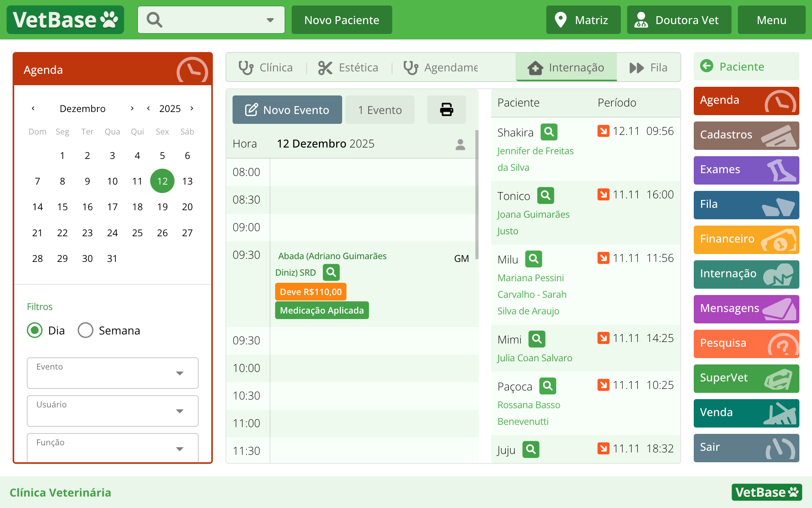812x508 pixels.
Task: Click the magnifier icon next to Paçoca
Action: click(x=548, y=386)
